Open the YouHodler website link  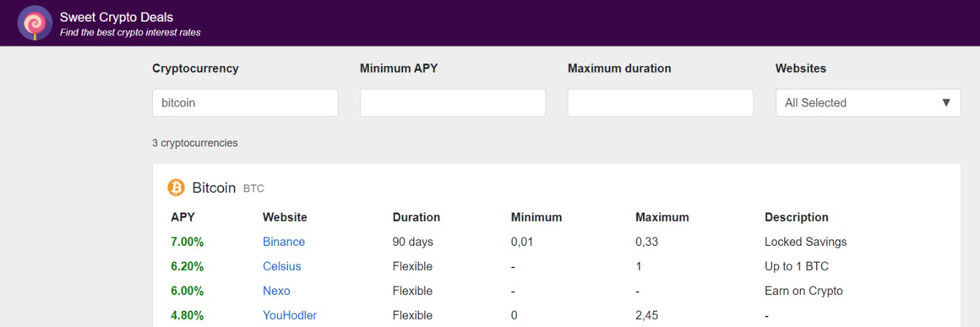coord(289,315)
